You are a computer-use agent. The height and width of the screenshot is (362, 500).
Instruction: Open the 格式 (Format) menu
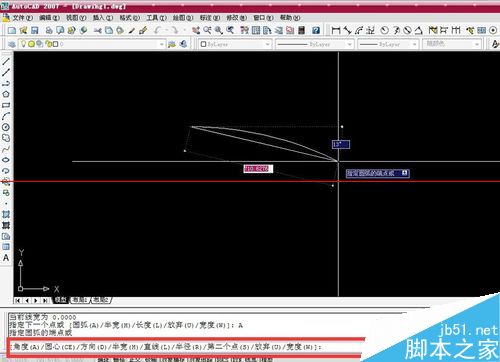pyautogui.click(x=130, y=18)
